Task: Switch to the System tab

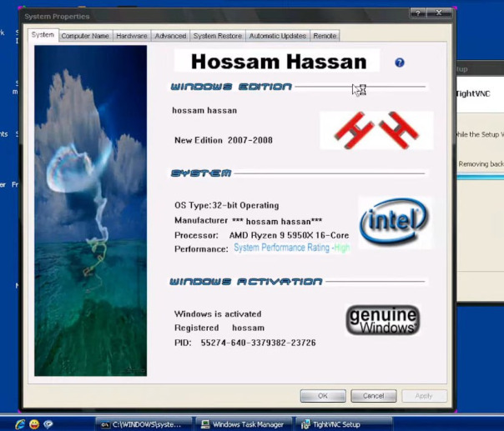Action: (x=43, y=35)
